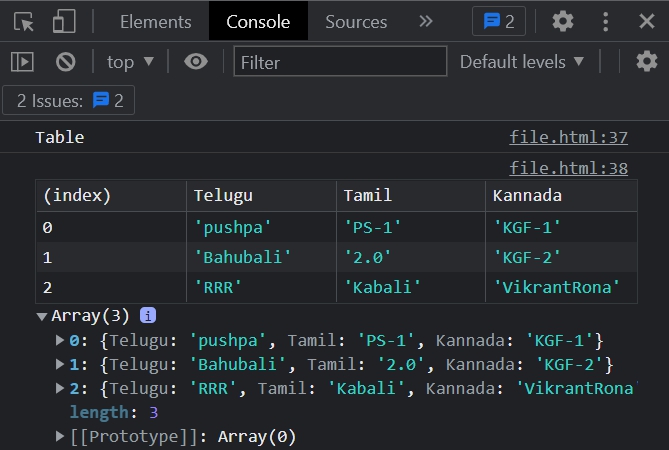Switch to the Elements tab

pos(155,21)
